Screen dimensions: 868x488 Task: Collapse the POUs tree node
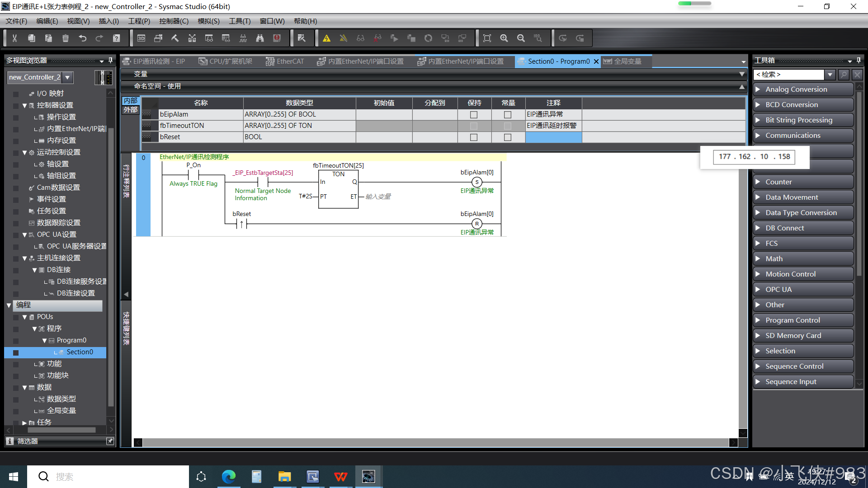click(25, 317)
